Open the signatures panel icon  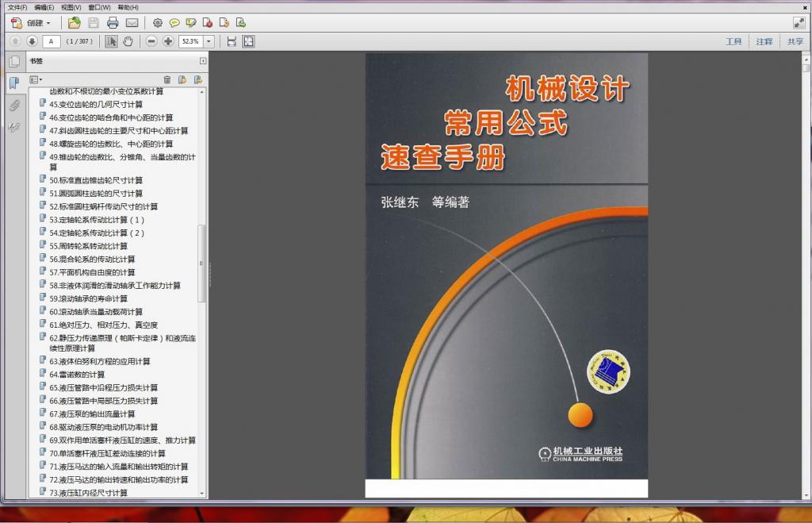pyautogui.click(x=14, y=126)
